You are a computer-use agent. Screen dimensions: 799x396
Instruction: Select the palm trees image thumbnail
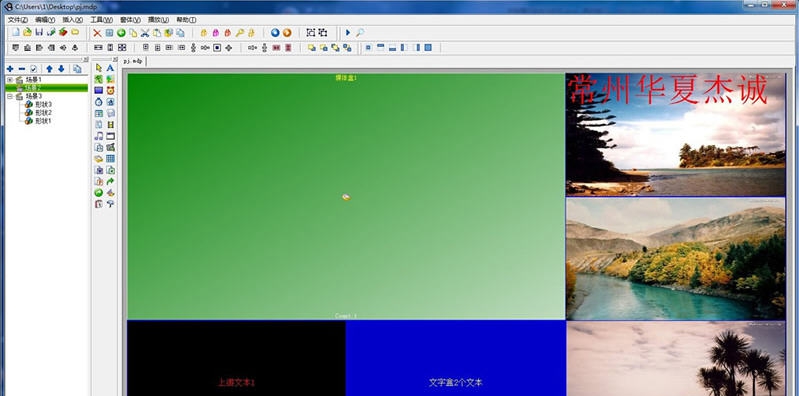676,358
